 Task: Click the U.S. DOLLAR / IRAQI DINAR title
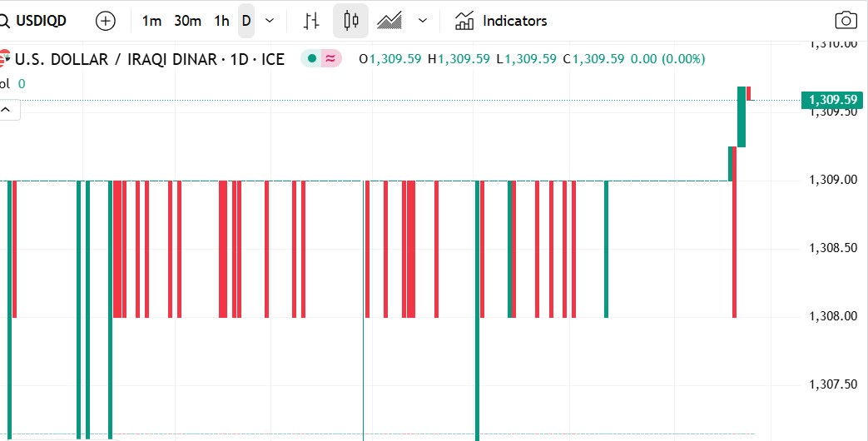[x=113, y=59]
